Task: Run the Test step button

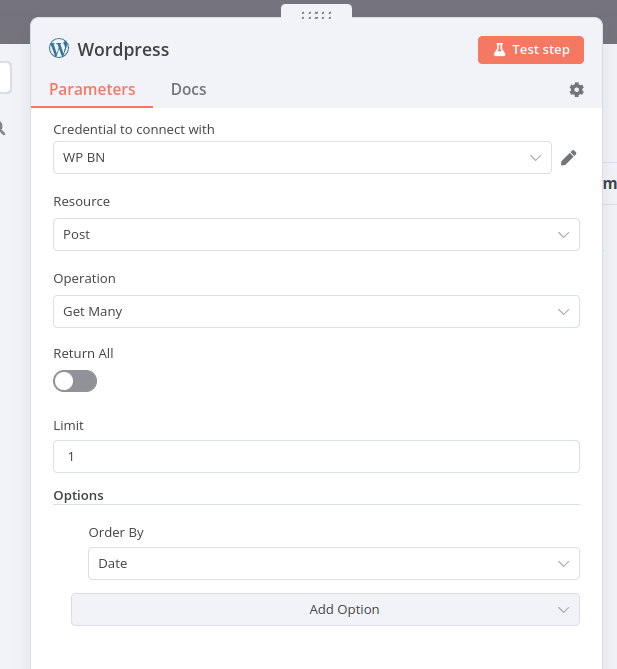Action: click(531, 50)
